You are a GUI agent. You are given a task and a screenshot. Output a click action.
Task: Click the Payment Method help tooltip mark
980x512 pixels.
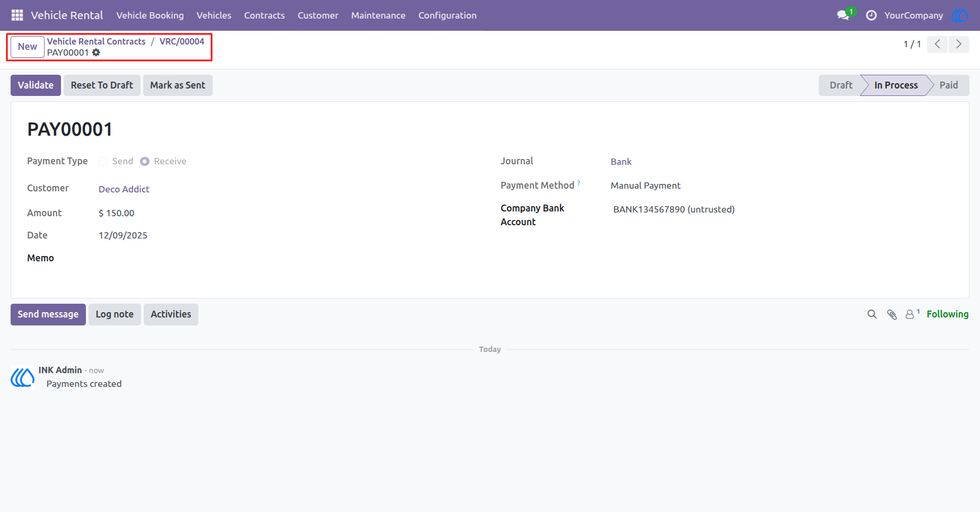579,182
